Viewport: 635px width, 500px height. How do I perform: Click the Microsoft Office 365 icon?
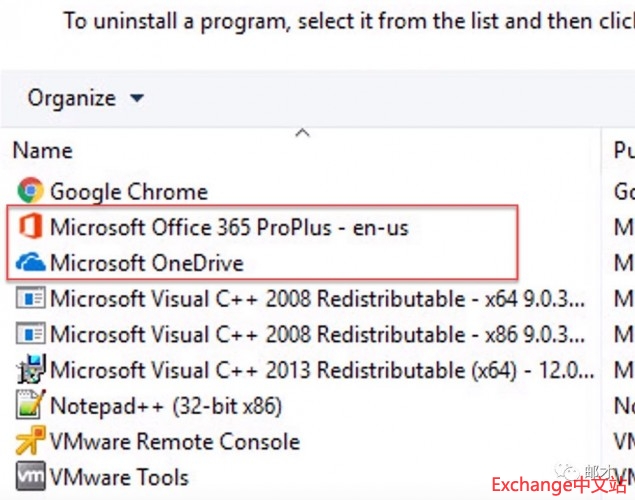31,227
